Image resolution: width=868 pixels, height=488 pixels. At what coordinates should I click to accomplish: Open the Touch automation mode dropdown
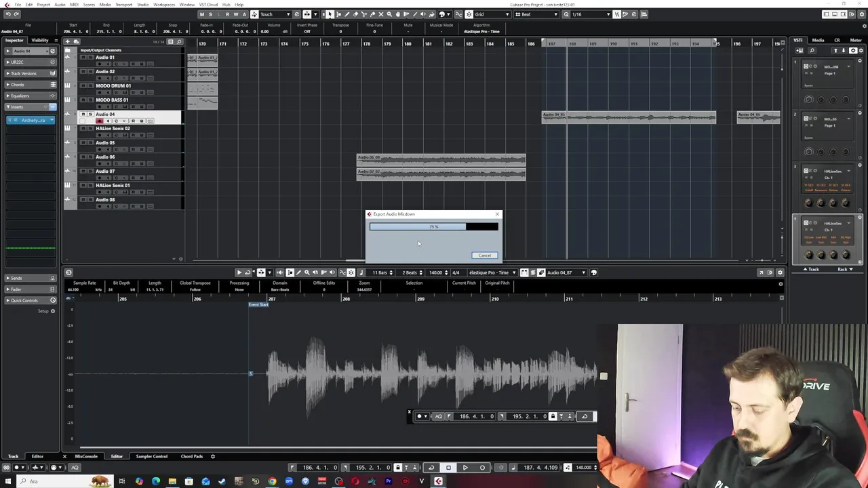(276, 14)
